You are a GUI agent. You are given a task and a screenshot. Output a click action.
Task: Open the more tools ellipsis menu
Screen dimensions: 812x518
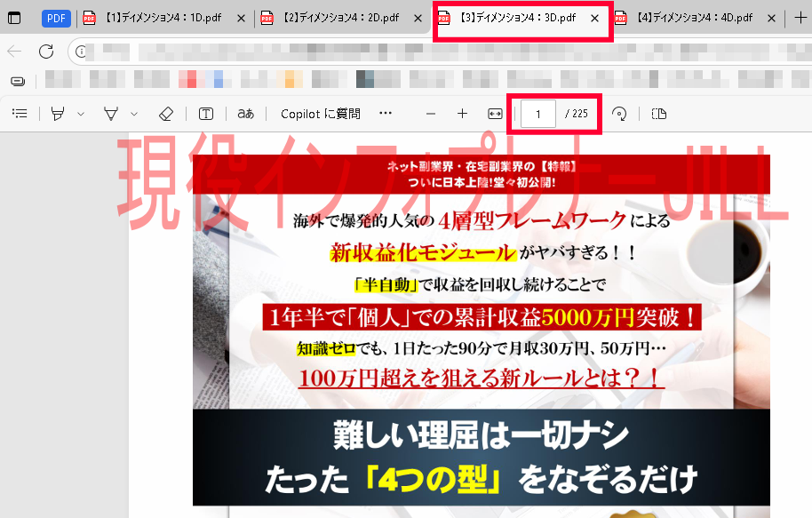[x=386, y=114]
